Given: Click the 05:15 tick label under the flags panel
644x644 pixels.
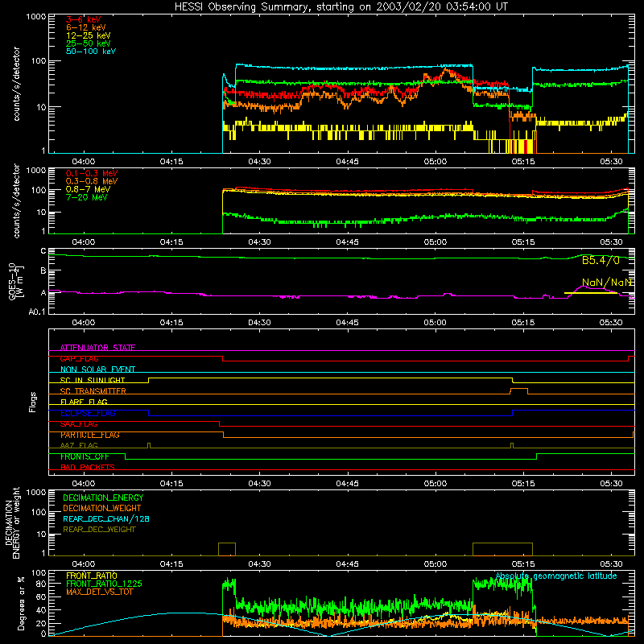Looking at the screenshot, I should [522, 484].
